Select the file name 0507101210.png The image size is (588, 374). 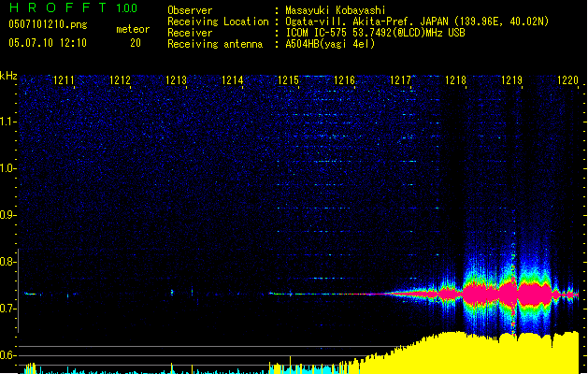tap(48, 24)
